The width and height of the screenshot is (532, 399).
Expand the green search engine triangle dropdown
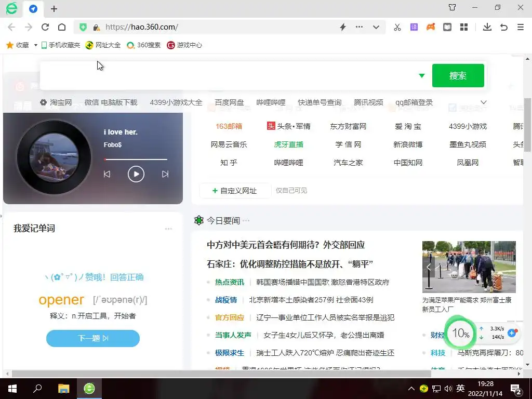[x=422, y=76]
